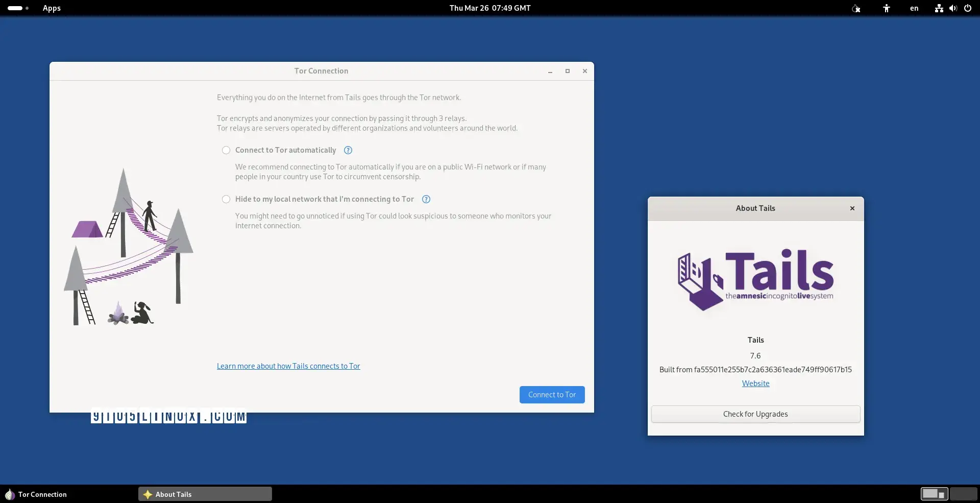Screen dimensions: 980x503
Task: Open the clock and calendar menu
Action: click(x=490, y=8)
